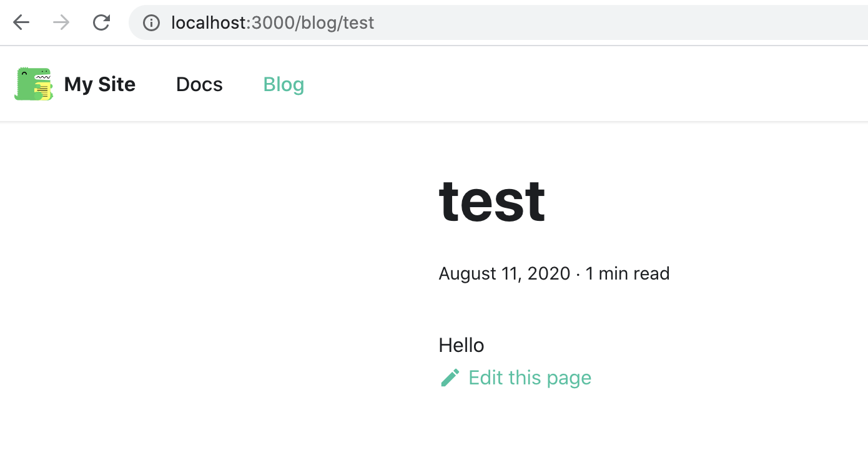Screen dimensions: 868x473
Task: Select the pen icon beside Edit link
Action: (x=450, y=377)
